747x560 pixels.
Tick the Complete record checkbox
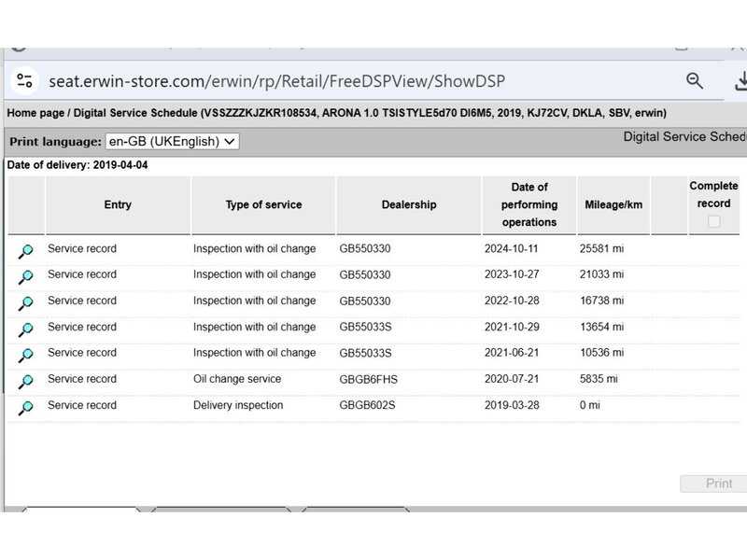point(714,221)
